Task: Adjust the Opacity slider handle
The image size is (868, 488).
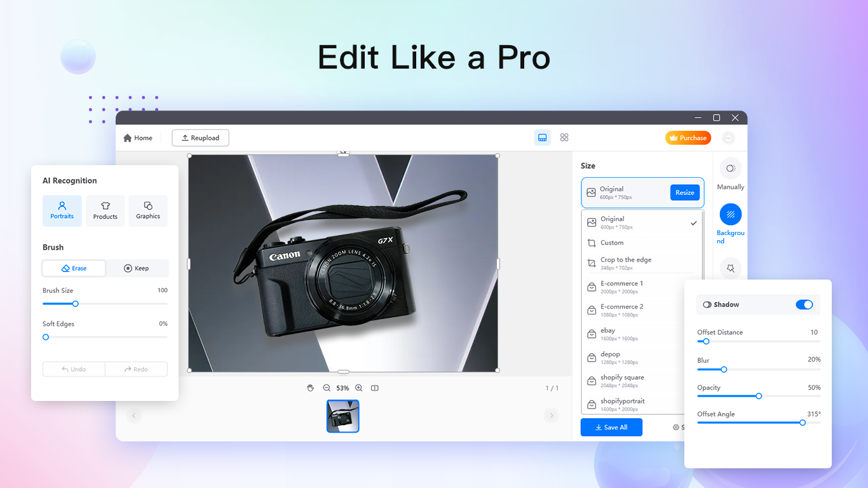Action: [759, 396]
